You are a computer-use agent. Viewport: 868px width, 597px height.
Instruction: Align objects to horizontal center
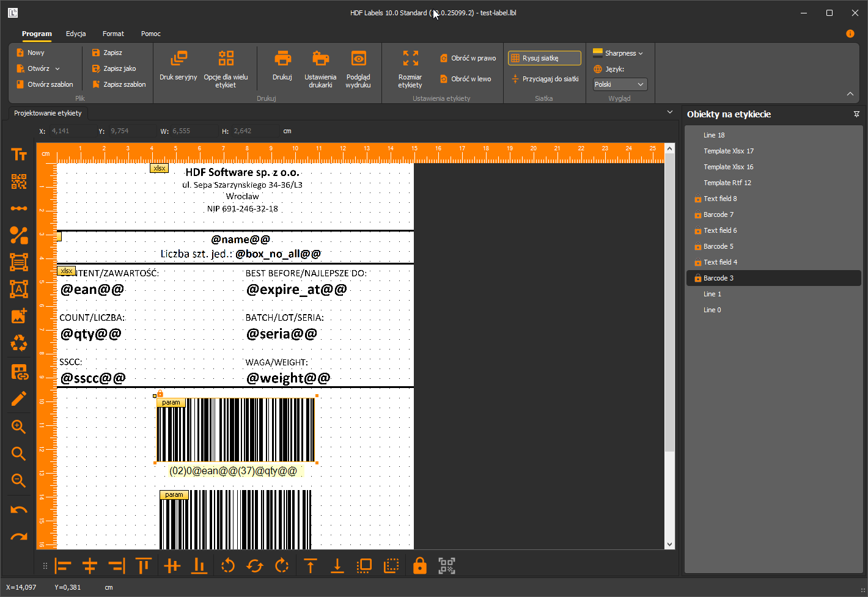tap(90, 566)
